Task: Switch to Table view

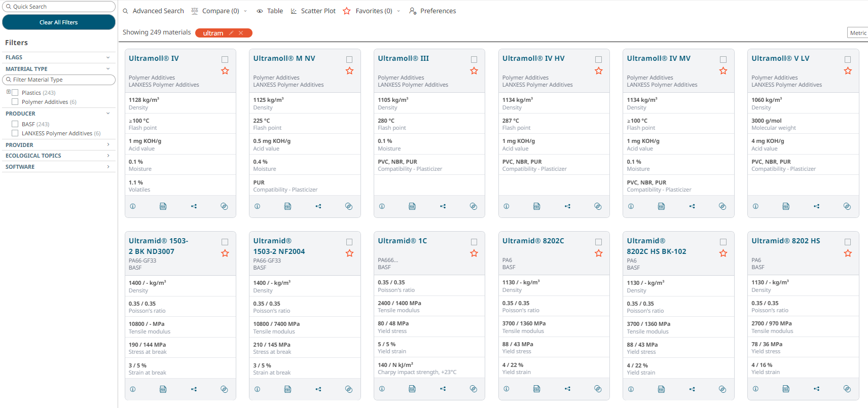Action: [x=270, y=11]
